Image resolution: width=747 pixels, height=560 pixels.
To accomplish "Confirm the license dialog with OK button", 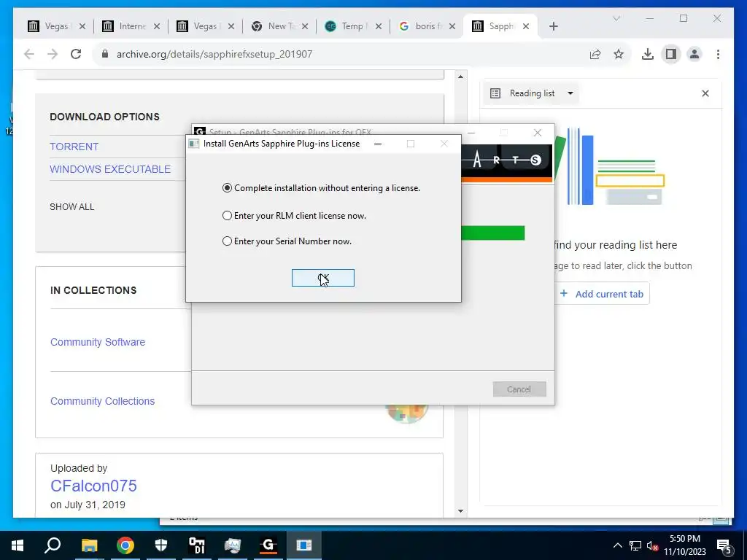I will point(323,278).
